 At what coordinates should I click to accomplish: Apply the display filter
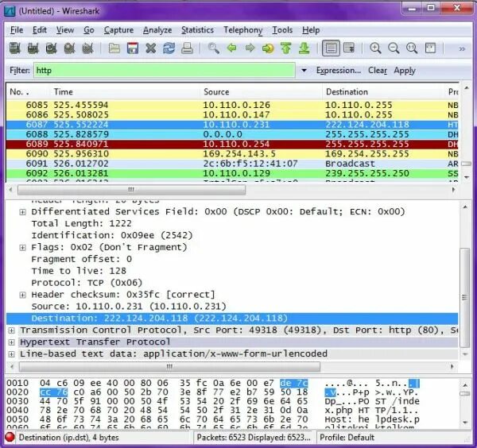point(405,71)
